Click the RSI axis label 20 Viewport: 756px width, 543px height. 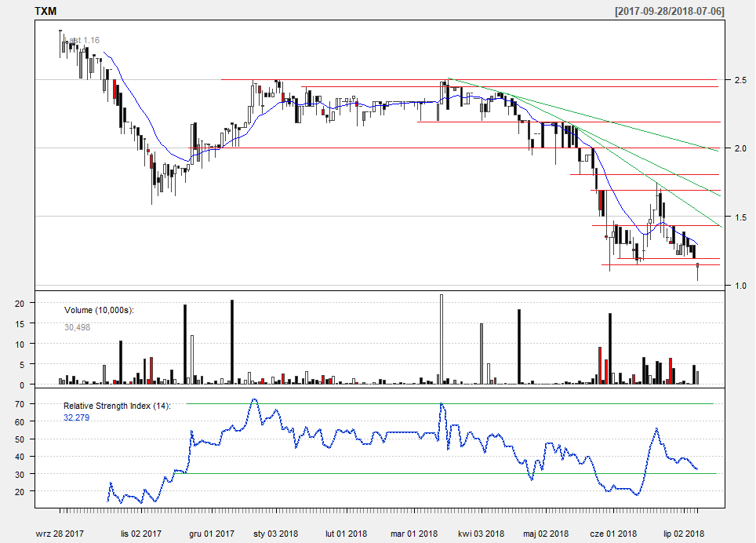(20, 491)
